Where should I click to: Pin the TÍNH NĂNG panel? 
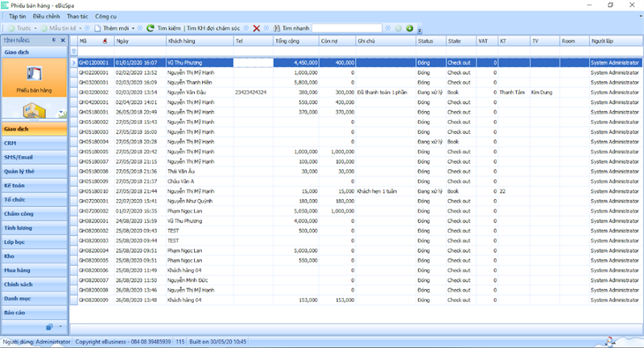(x=54, y=39)
